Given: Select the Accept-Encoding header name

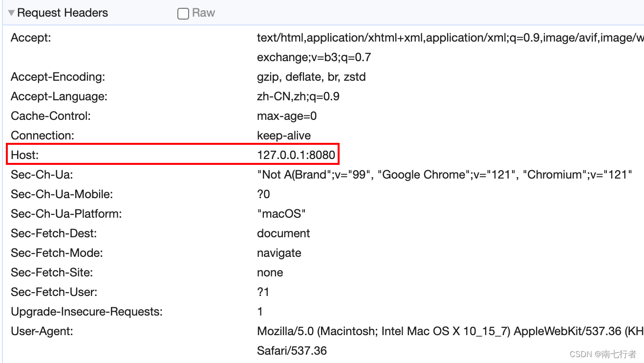Looking at the screenshot, I should [58, 77].
